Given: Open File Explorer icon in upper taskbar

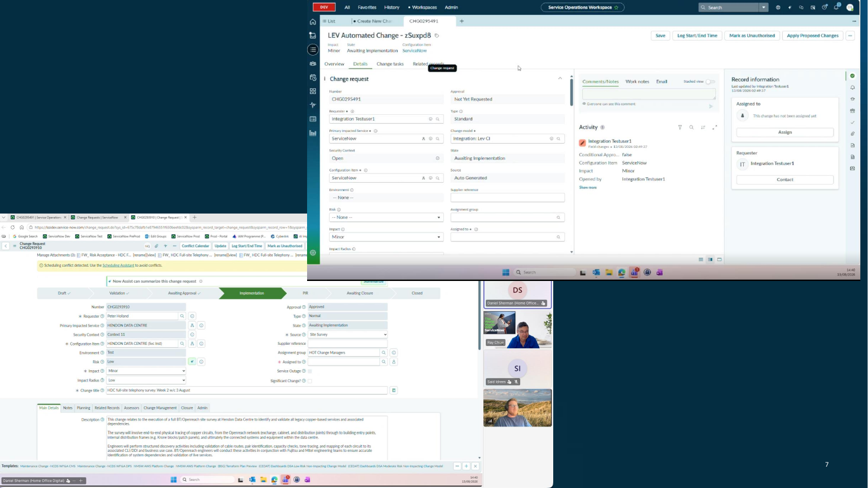Looking at the screenshot, I should tap(609, 273).
